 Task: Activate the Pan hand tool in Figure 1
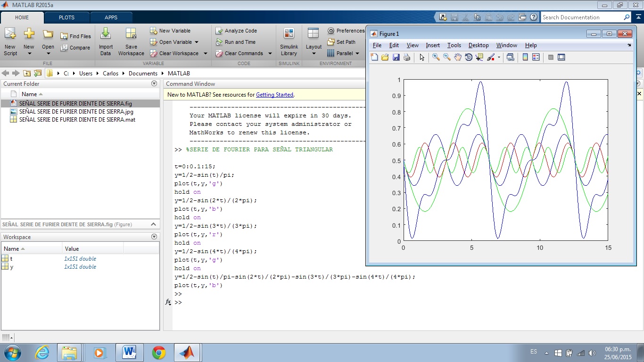coord(457,57)
